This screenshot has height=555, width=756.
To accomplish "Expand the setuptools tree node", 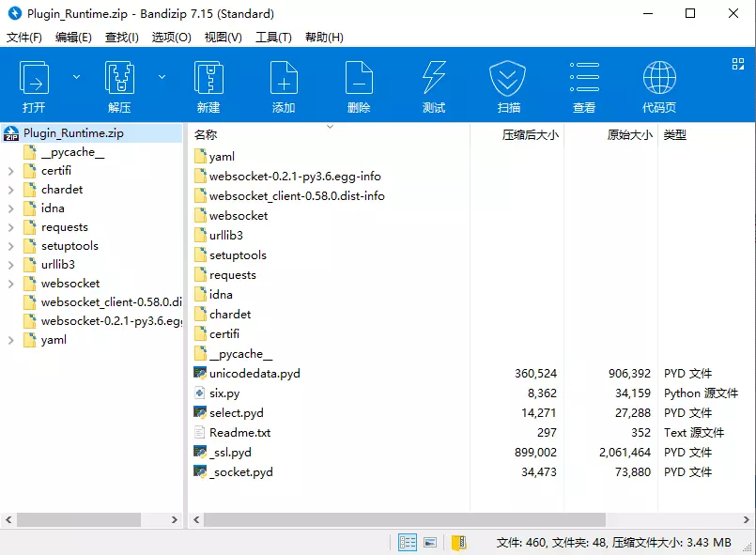I will (11, 246).
